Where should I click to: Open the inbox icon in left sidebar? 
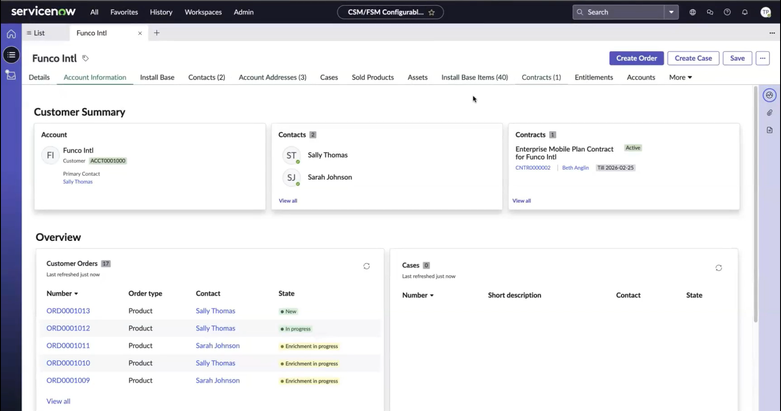click(x=11, y=75)
